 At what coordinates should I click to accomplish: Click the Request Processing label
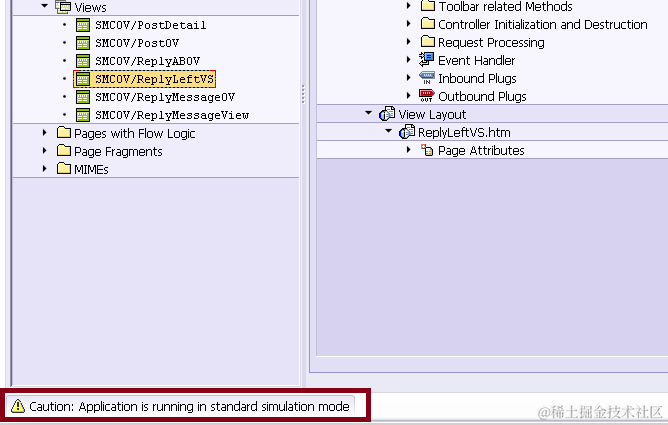click(491, 43)
